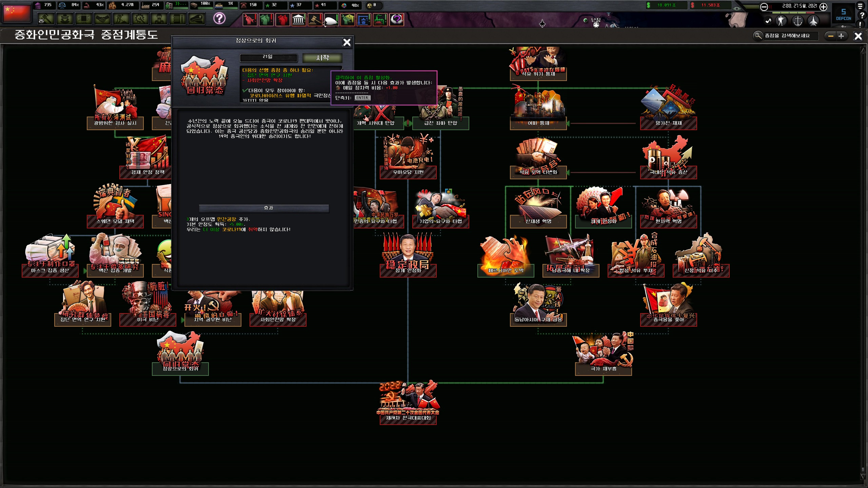Open the Construction worker icon
Image resolution: width=868 pixels, height=488 pixels.
point(121,19)
